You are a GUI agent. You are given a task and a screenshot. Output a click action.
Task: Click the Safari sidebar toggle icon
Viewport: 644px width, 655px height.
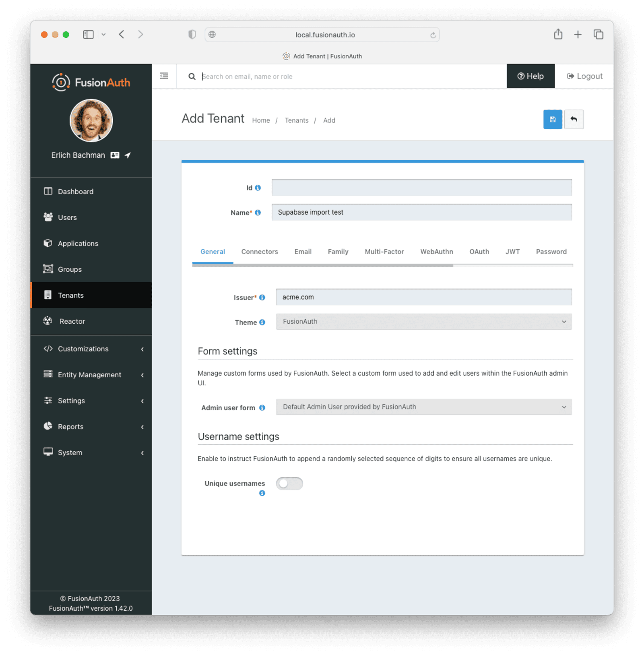[88, 35]
